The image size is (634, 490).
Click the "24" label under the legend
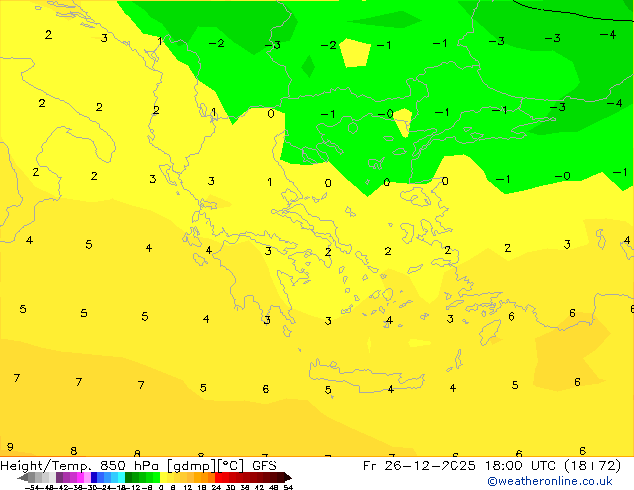click(x=216, y=488)
